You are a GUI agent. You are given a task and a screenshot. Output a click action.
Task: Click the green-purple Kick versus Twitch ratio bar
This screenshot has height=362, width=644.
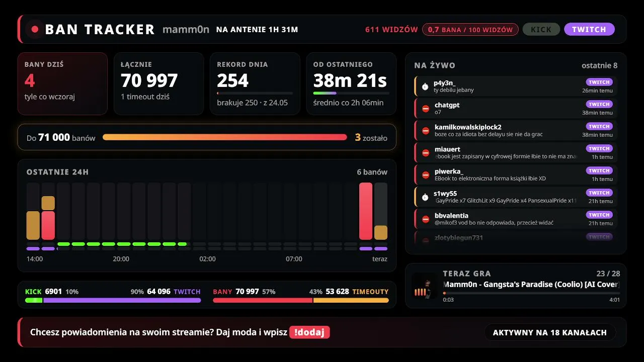point(113,300)
